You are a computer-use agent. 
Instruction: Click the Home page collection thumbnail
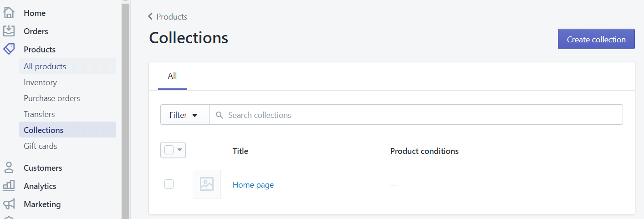coord(207,184)
